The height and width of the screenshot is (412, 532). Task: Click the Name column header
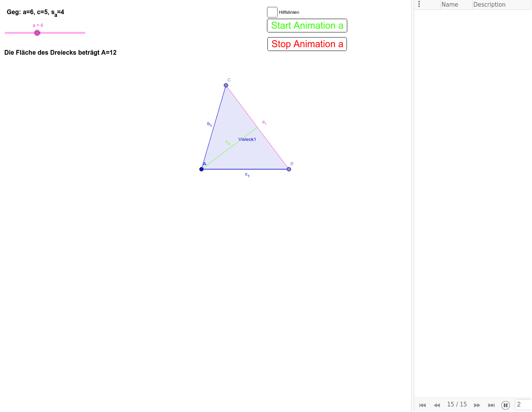pyautogui.click(x=450, y=5)
